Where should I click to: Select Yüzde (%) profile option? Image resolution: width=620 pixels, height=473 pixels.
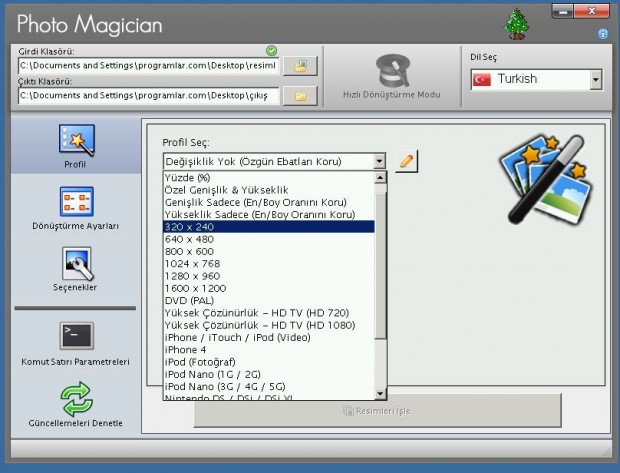(x=268, y=178)
